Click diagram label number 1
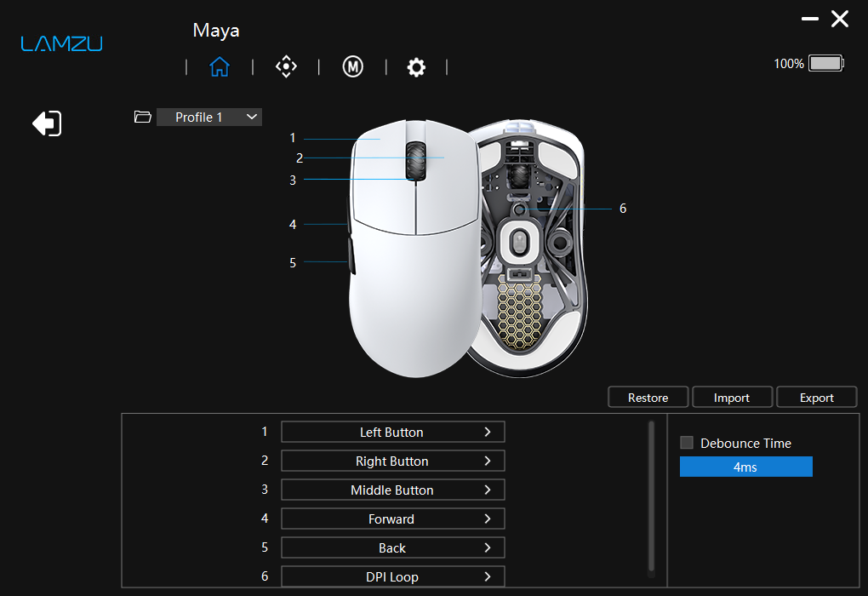Screen dimensions: 868x596 [292, 138]
